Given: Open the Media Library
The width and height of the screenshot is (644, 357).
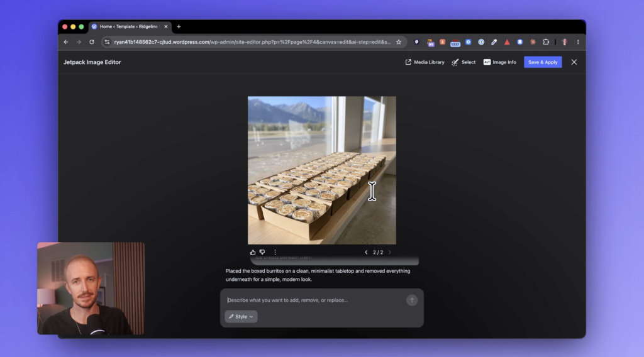Looking at the screenshot, I should 425,62.
